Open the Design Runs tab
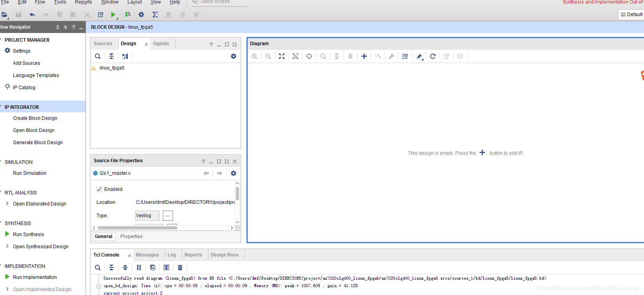 pyautogui.click(x=224, y=255)
